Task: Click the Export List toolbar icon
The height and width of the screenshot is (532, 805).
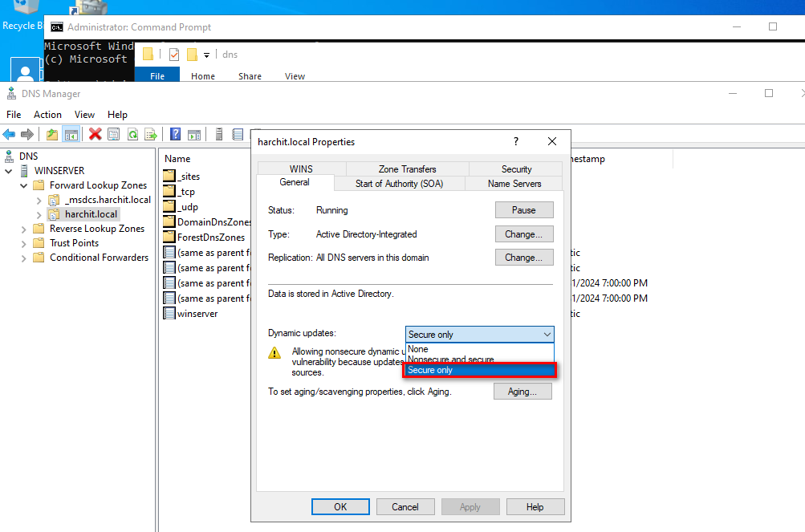Action: point(150,134)
